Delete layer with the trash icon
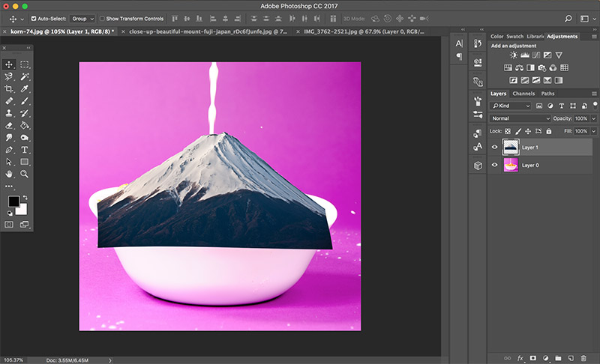The image size is (600, 364). (583, 358)
